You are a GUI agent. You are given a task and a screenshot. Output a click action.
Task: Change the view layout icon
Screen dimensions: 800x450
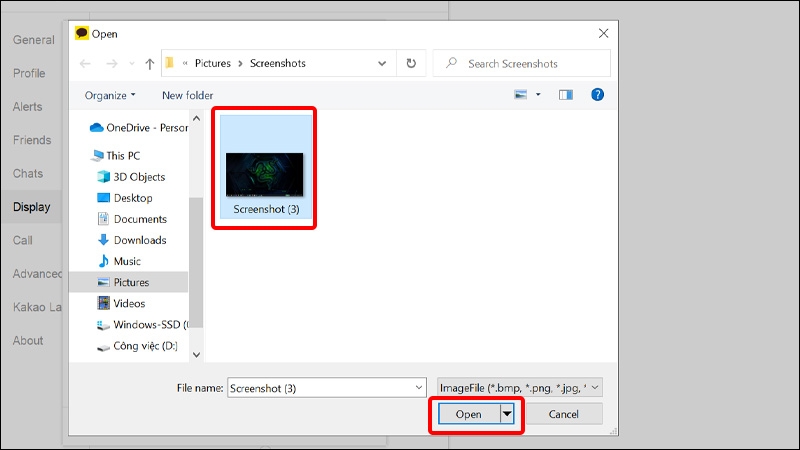click(520, 94)
